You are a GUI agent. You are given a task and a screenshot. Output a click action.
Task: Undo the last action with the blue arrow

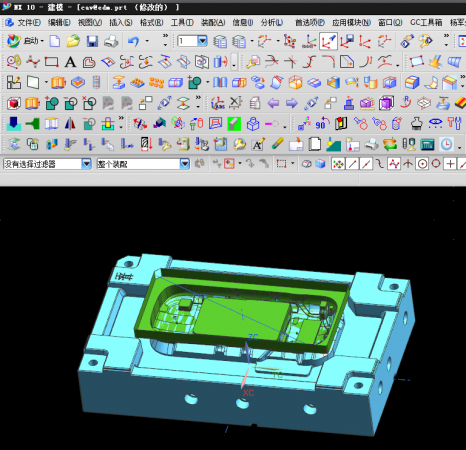point(133,41)
